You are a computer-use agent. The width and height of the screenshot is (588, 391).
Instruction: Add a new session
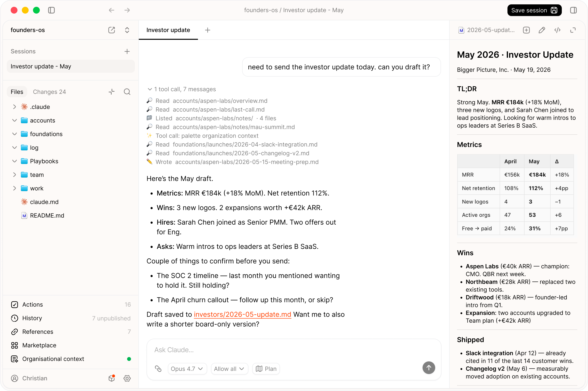(127, 51)
